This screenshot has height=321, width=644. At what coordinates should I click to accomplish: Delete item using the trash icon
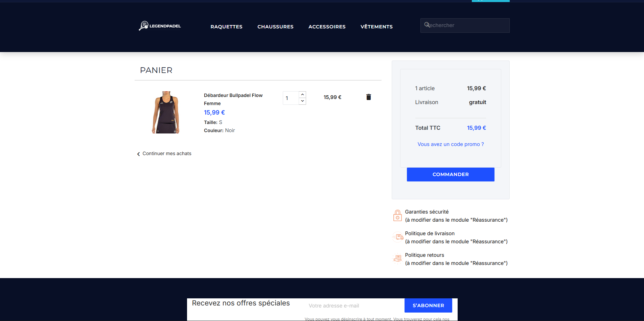[369, 97]
